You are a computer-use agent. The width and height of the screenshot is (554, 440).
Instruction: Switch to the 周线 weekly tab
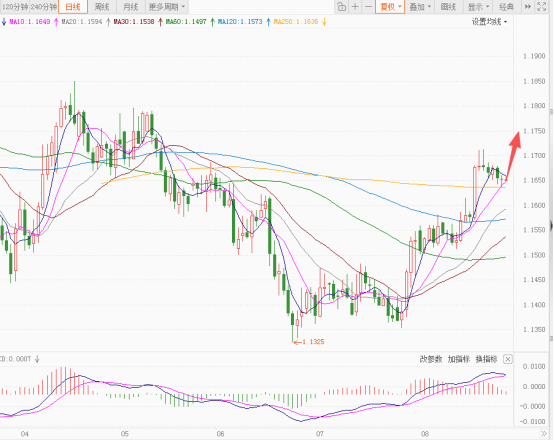pos(102,7)
